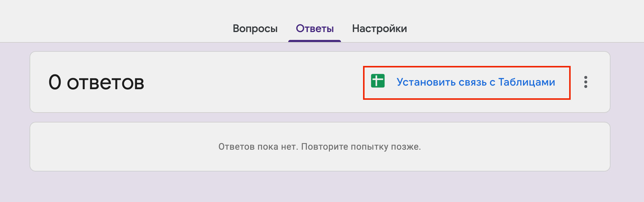Open form settings via Настройки
644x202 pixels.
coord(379,28)
